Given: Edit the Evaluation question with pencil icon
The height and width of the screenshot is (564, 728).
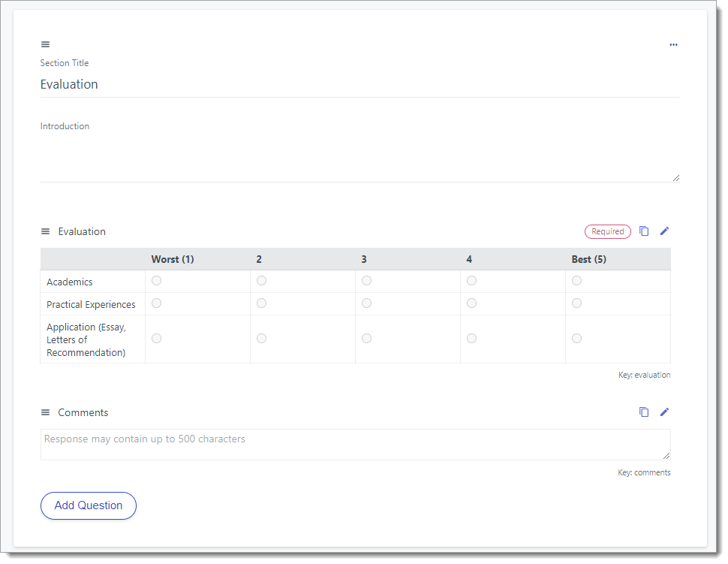Looking at the screenshot, I should [x=664, y=231].
